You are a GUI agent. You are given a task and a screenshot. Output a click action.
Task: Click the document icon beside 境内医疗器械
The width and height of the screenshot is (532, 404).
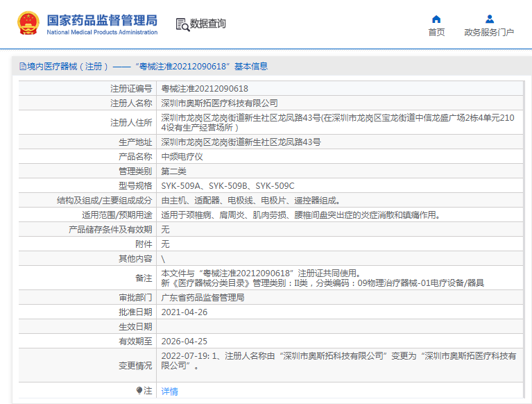(22, 66)
